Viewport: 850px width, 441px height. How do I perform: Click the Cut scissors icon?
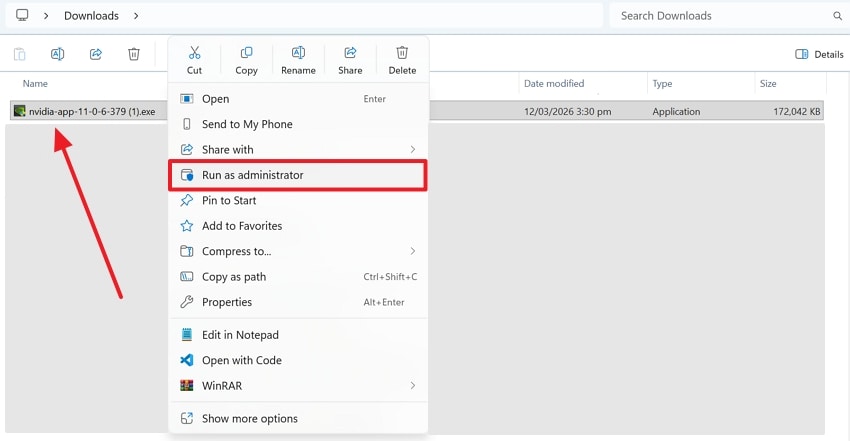pos(194,53)
